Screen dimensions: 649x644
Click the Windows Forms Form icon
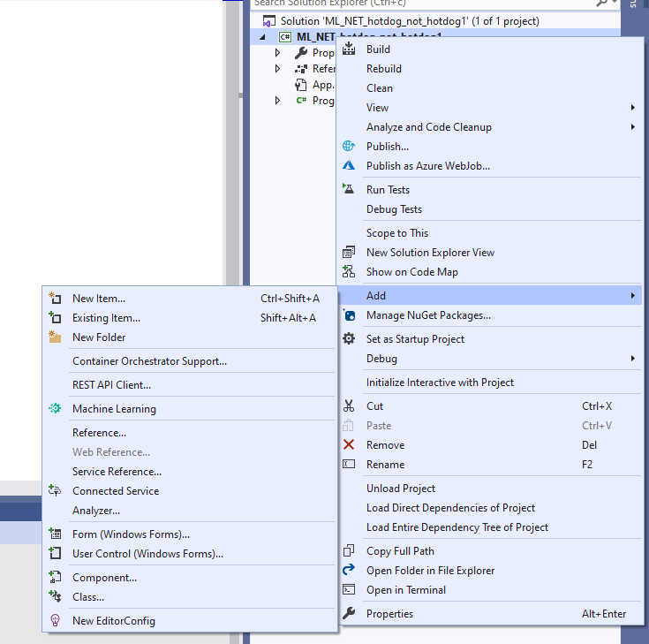pos(55,534)
